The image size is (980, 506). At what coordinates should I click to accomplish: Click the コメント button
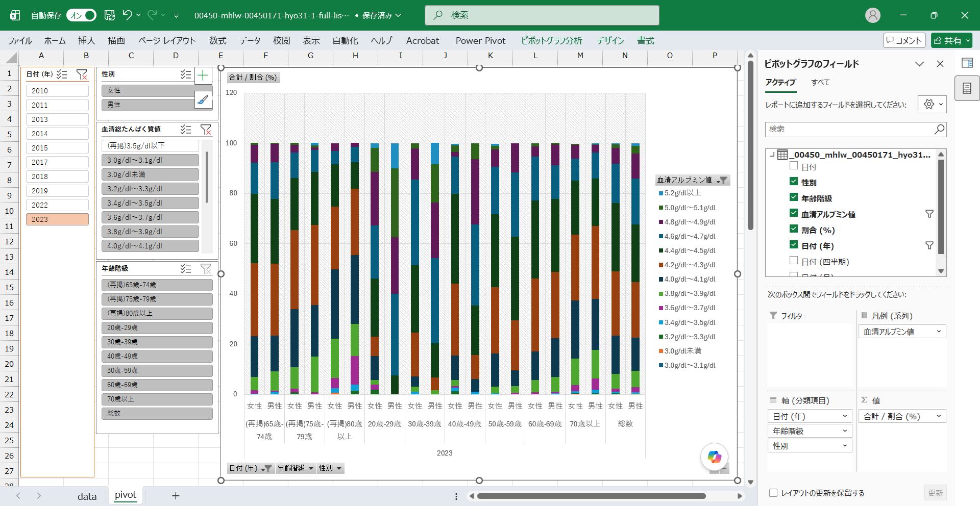904,40
